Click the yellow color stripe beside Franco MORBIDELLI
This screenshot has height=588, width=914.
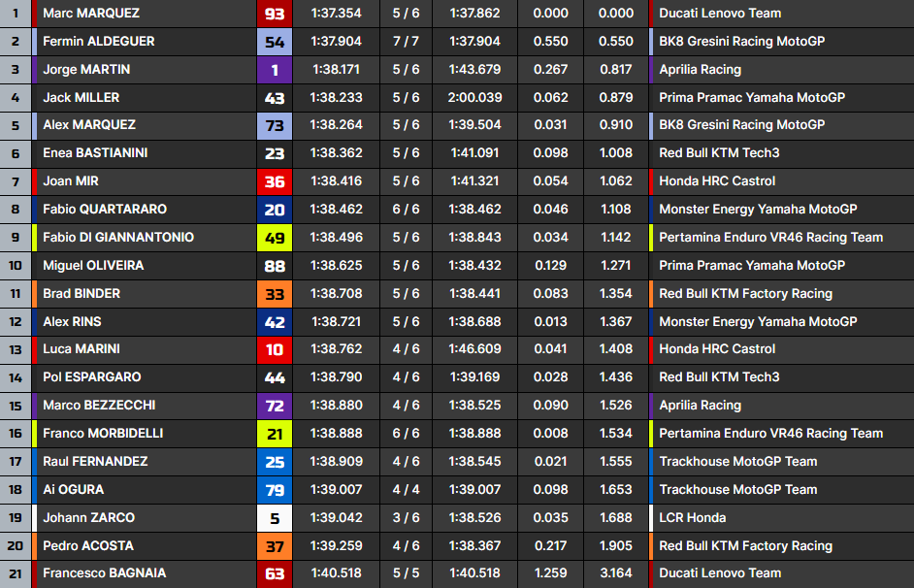pos(35,434)
